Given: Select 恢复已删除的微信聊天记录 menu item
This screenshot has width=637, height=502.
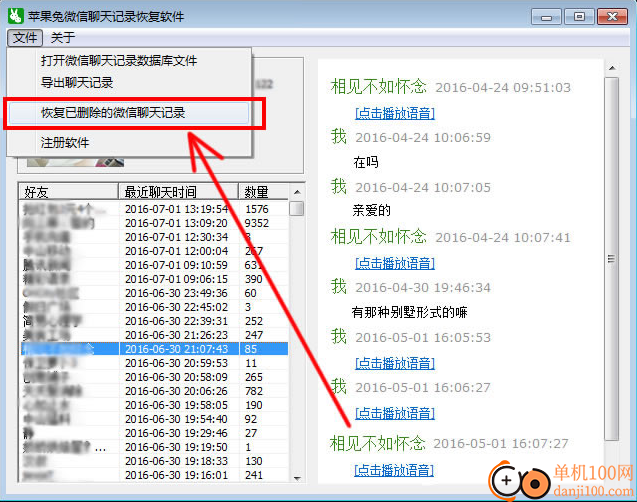Looking at the screenshot, I should [x=129, y=113].
